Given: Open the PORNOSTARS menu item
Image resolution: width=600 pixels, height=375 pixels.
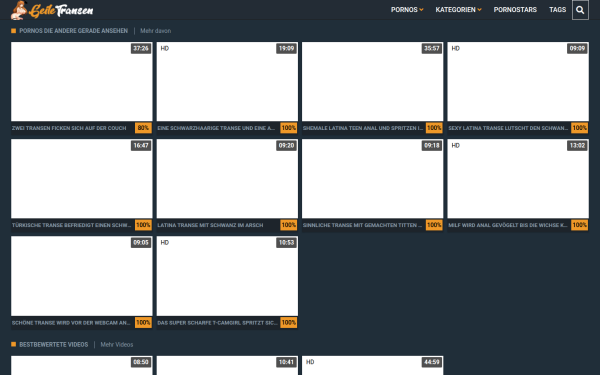Looking at the screenshot, I should pos(515,10).
